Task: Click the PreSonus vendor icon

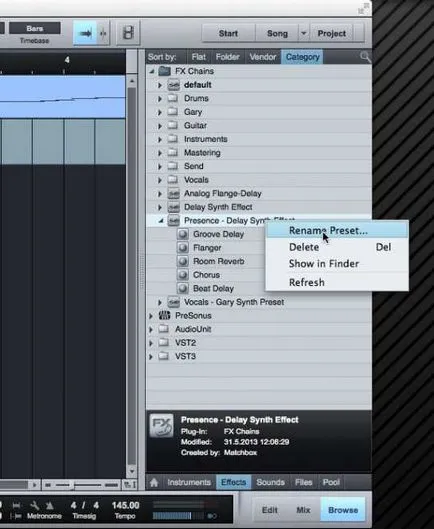Action: pyautogui.click(x=164, y=315)
